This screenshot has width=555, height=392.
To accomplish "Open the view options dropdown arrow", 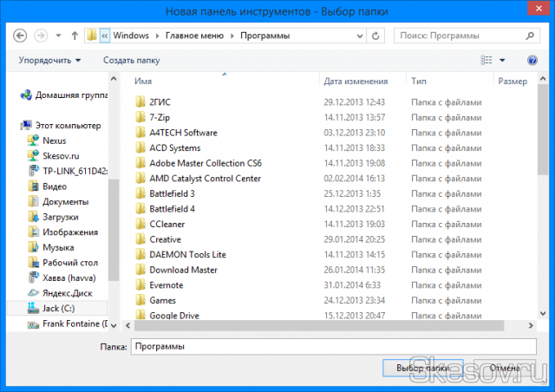I will click(x=502, y=60).
